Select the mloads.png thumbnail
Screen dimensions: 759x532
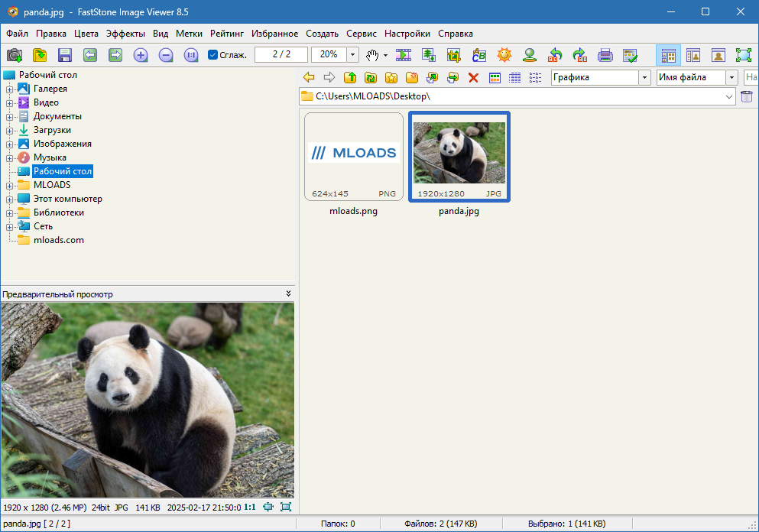click(x=353, y=157)
